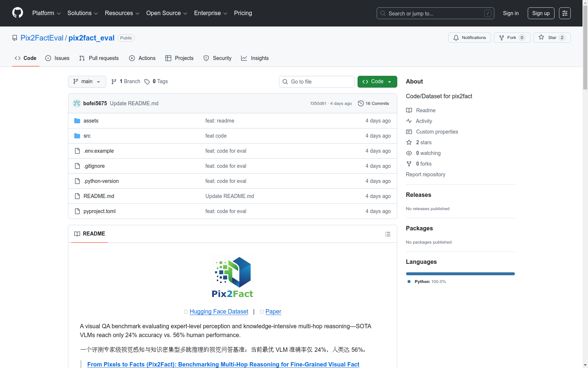Expand the Resources menu
Screen dimensions: 588x368
122,13
